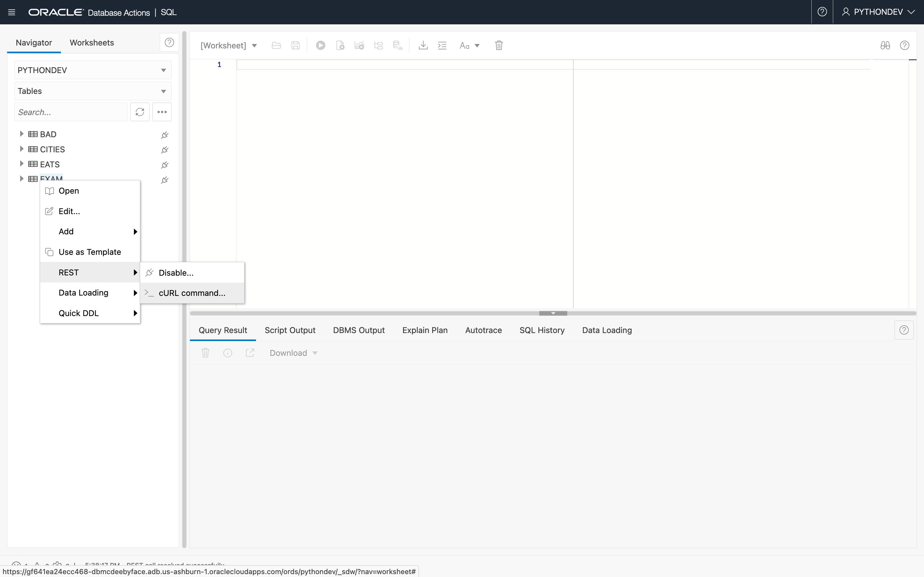Click inside the Search field of the Navigator
Viewport: 924px width, 577px height.
tap(71, 112)
